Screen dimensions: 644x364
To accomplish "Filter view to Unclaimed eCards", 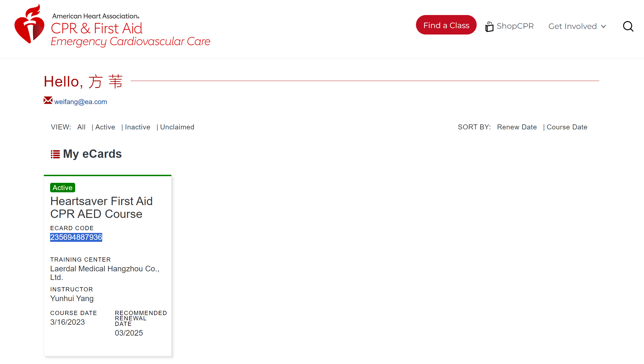I will (177, 127).
